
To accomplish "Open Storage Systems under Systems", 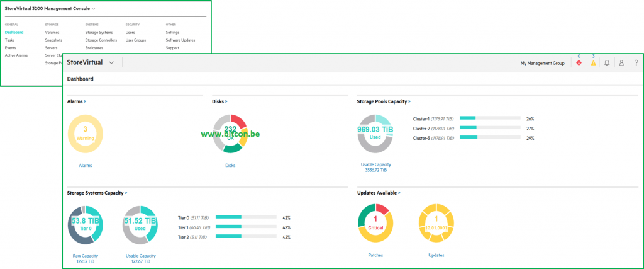I will 99,33.
